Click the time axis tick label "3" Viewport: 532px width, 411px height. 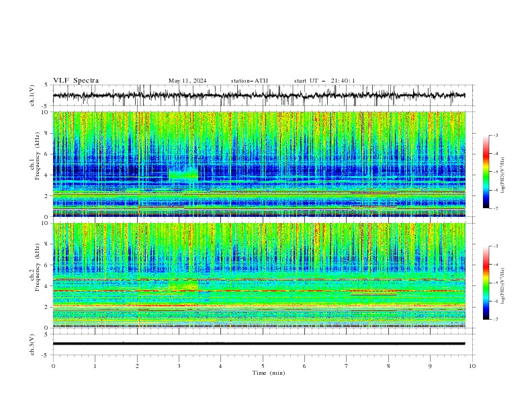click(179, 366)
